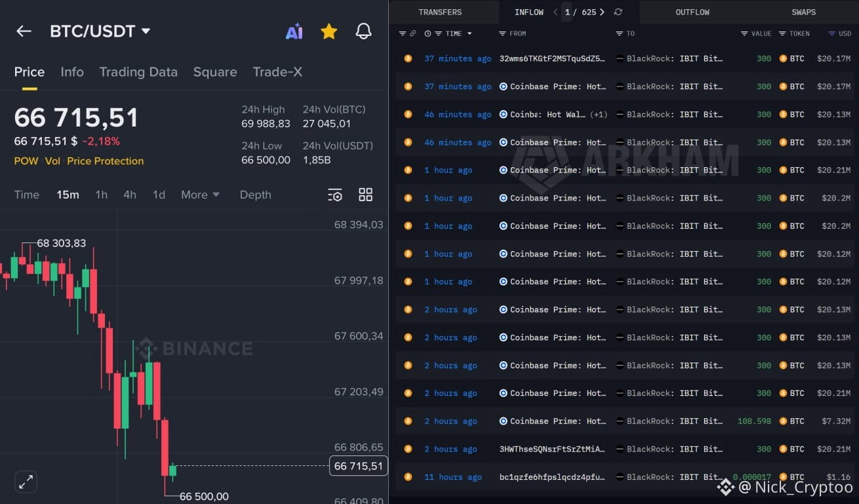Viewport: 859px width, 504px height.
Task: Open the AI assistant icon
Action: point(294,31)
